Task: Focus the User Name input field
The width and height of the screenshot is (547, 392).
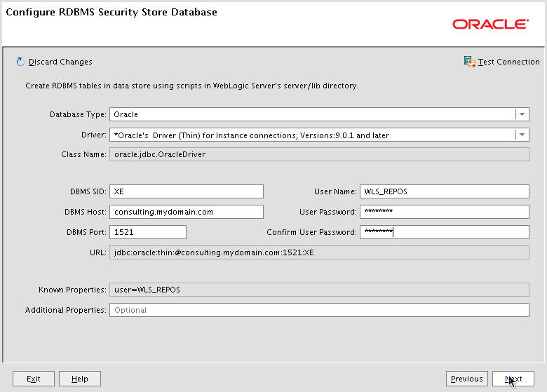Action: (x=445, y=191)
